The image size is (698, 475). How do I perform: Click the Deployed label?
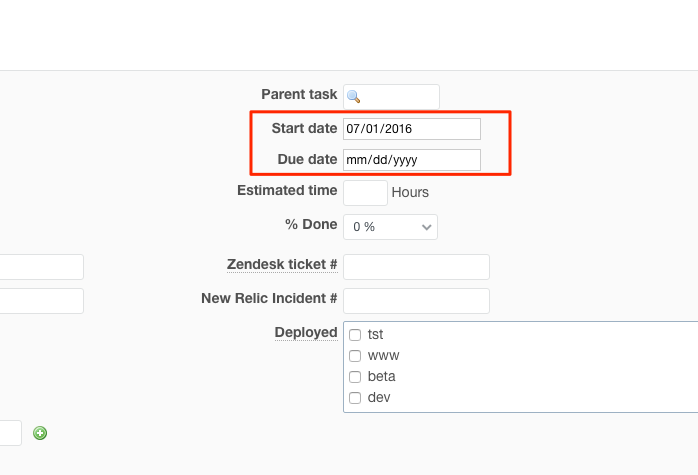point(306,332)
